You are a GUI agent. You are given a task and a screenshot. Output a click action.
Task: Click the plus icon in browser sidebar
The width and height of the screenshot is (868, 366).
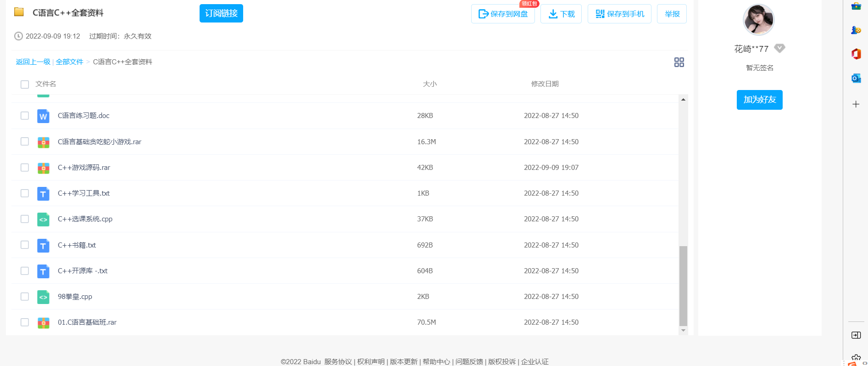point(856,104)
